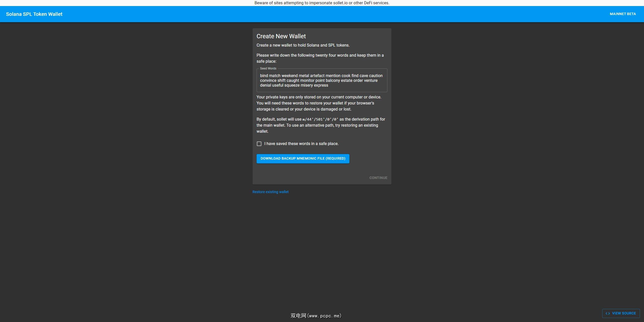Image resolution: width=644 pixels, height=322 pixels.
Task: Click the derivation path m/44'/501'/0'/0' code
Action: (320, 119)
